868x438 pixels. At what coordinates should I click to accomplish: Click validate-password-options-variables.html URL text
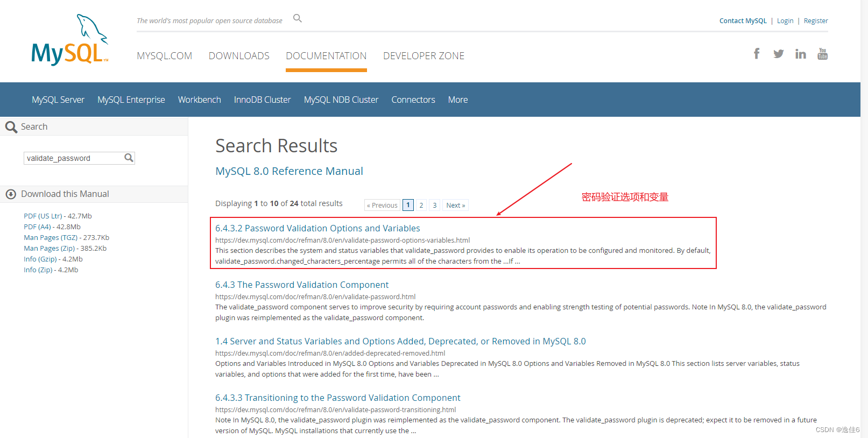[x=343, y=240]
